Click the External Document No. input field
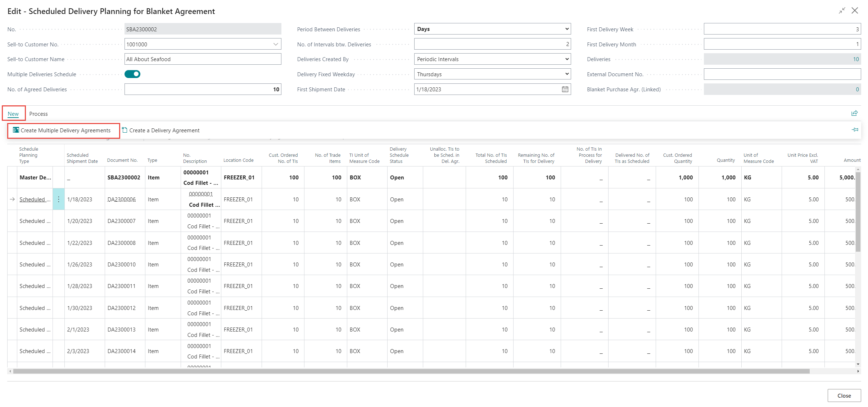 782,74
